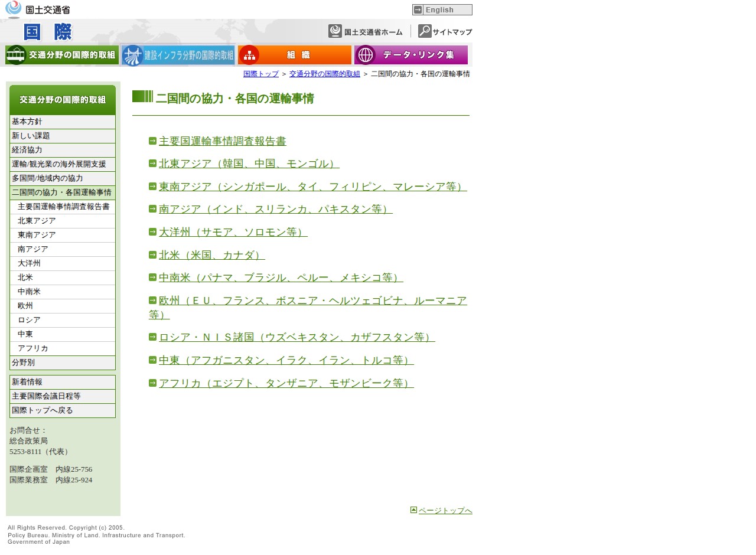Select 経済協力 in the sidebar menu
Image resolution: width=756 pixels, height=555 pixels.
[63, 150]
